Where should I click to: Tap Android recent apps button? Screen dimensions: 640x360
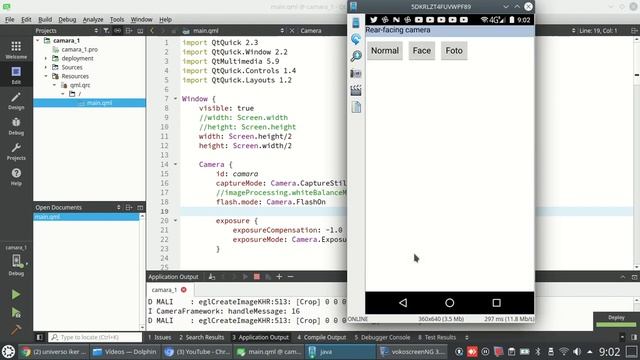(x=496, y=303)
